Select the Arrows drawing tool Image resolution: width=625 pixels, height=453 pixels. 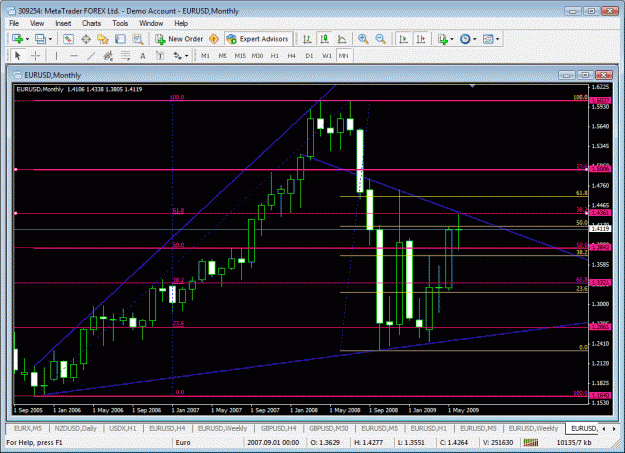tap(178, 56)
